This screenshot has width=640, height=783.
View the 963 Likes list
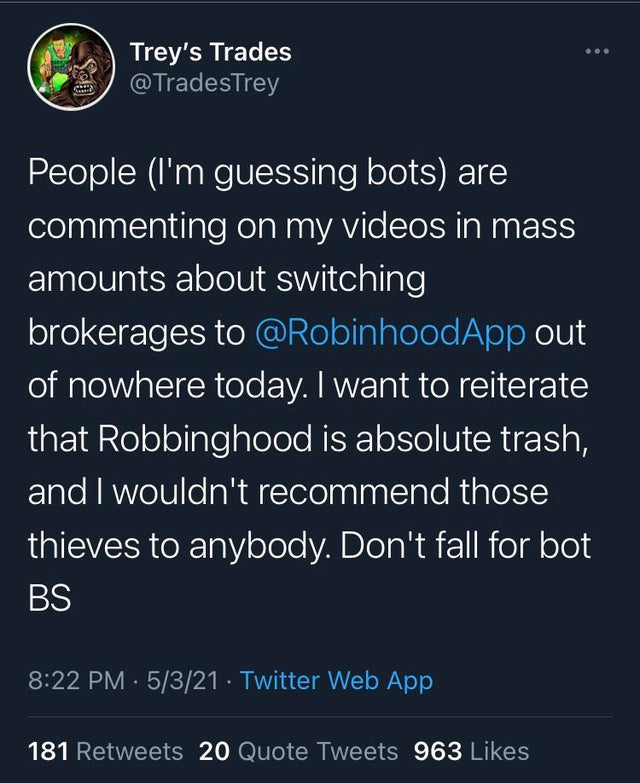pos(471,751)
